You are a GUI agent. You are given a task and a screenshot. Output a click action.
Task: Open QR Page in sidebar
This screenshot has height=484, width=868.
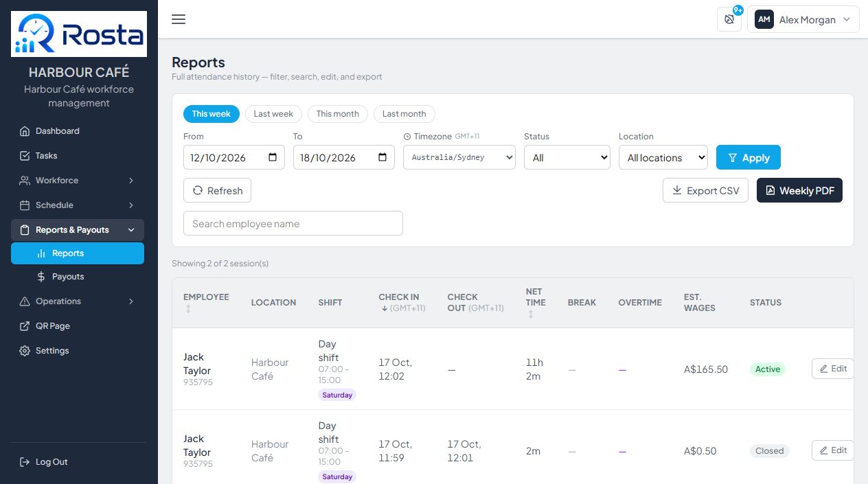pyautogui.click(x=78, y=326)
